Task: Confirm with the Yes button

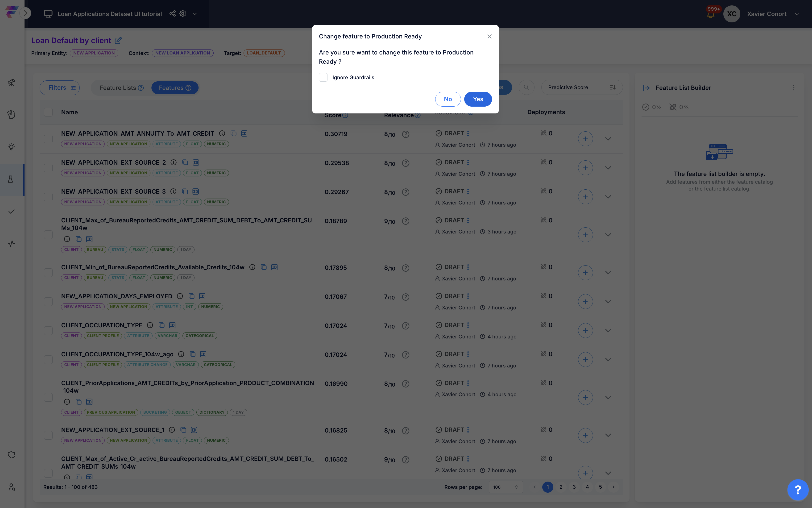Action: tap(478, 99)
